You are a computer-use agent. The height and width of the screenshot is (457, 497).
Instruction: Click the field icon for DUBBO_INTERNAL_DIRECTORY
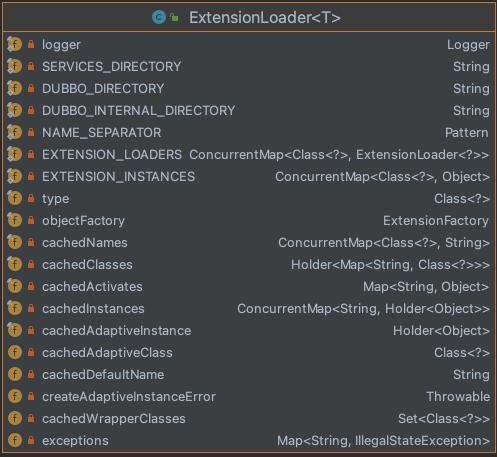[x=14, y=110]
